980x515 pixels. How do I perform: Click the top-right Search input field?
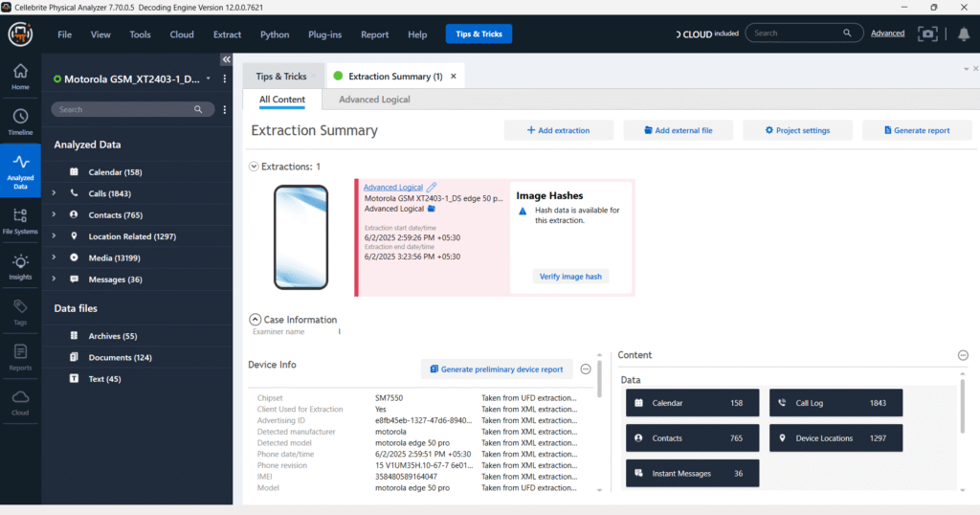[804, 34]
